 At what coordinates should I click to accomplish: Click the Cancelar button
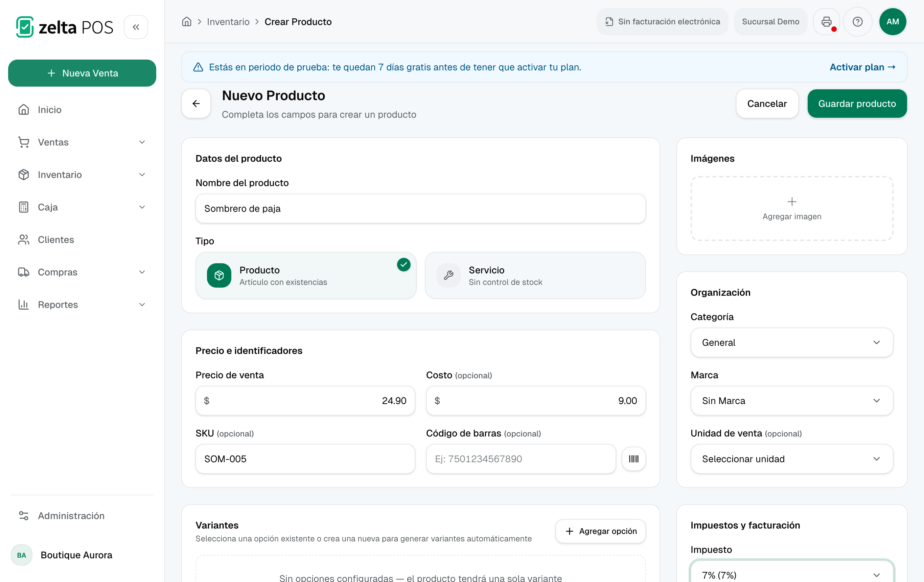767,104
